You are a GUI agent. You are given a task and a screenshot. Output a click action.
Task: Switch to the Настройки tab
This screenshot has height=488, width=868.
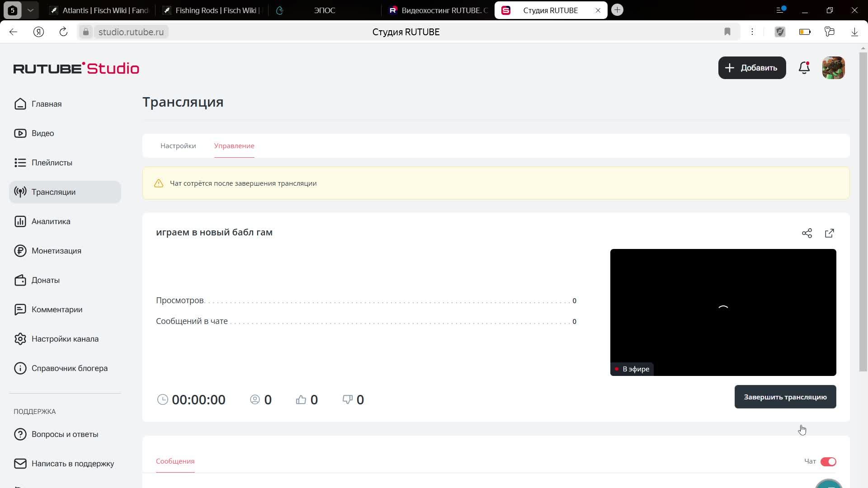[x=178, y=146]
